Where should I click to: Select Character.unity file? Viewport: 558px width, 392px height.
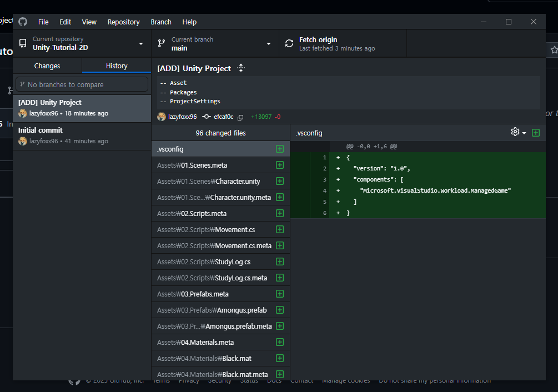click(x=220, y=182)
